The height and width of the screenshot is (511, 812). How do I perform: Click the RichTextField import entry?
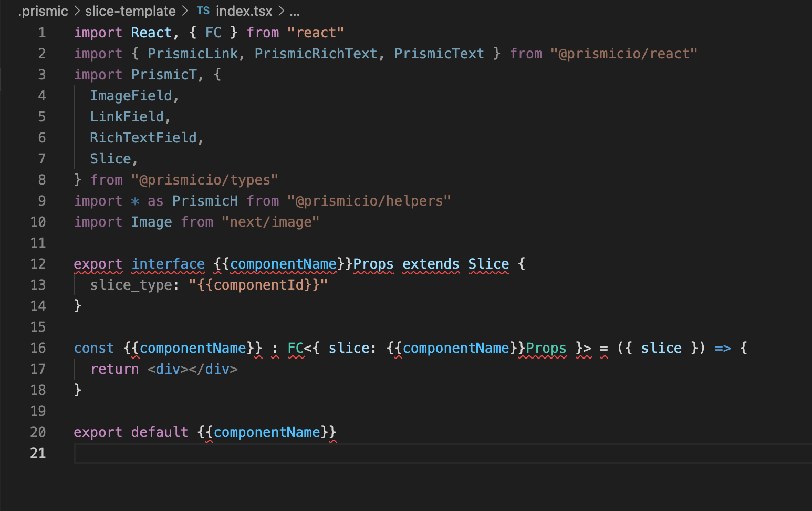(143, 138)
